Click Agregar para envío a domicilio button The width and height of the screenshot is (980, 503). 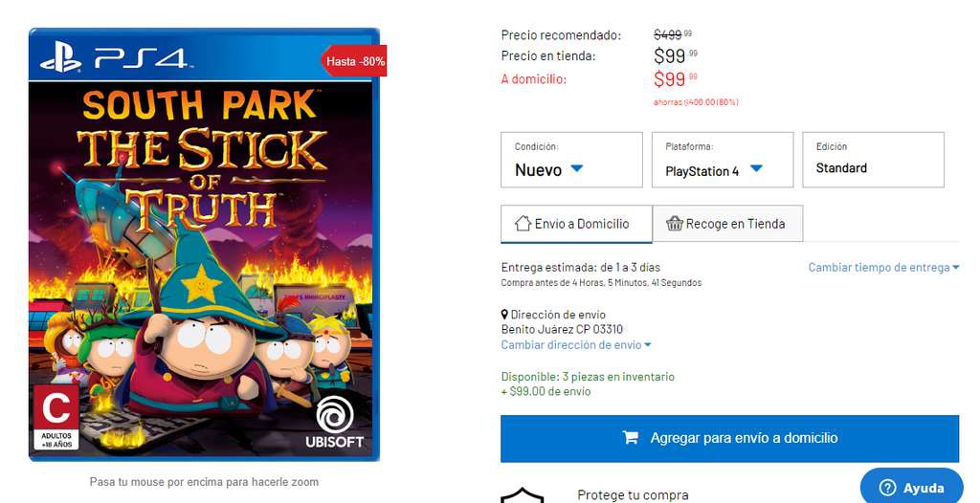point(729,438)
